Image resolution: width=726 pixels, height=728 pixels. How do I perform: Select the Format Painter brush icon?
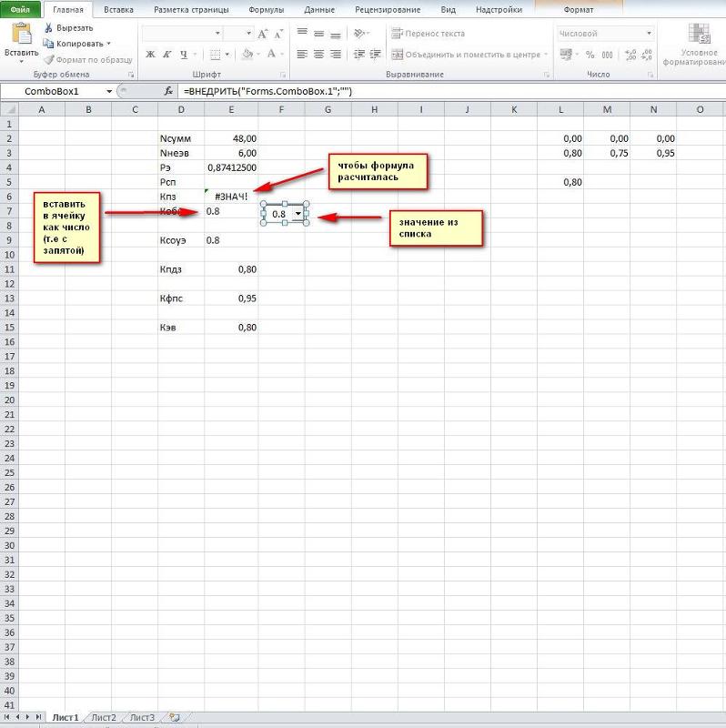pos(49,59)
